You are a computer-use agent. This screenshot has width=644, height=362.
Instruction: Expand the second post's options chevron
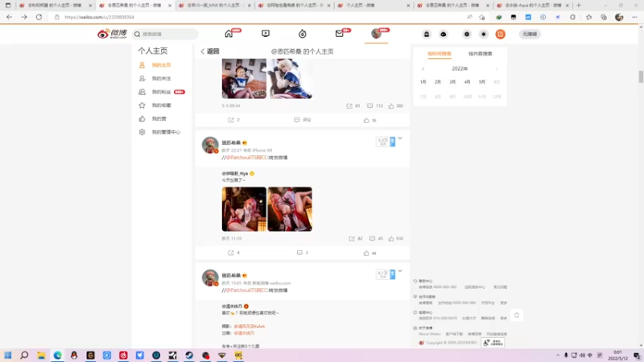pos(400,138)
